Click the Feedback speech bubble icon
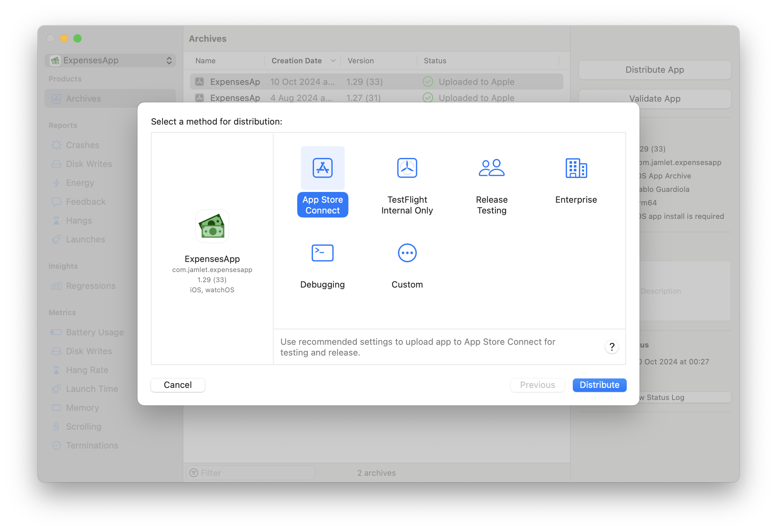Image resolution: width=777 pixels, height=532 pixels. (x=56, y=202)
